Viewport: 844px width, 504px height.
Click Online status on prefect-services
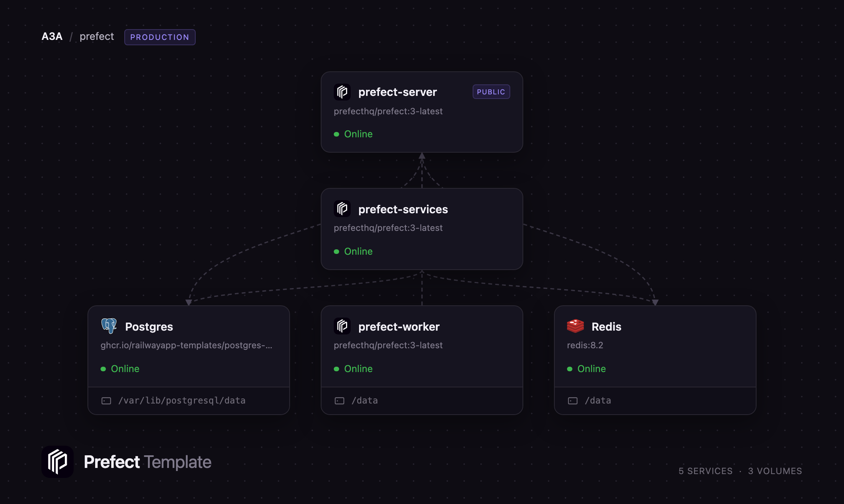pyautogui.click(x=358, y=252)
